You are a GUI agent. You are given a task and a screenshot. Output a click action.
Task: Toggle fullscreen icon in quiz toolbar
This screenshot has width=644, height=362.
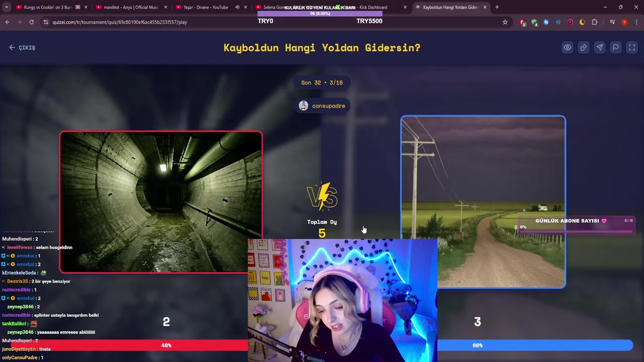pos(632,47)
